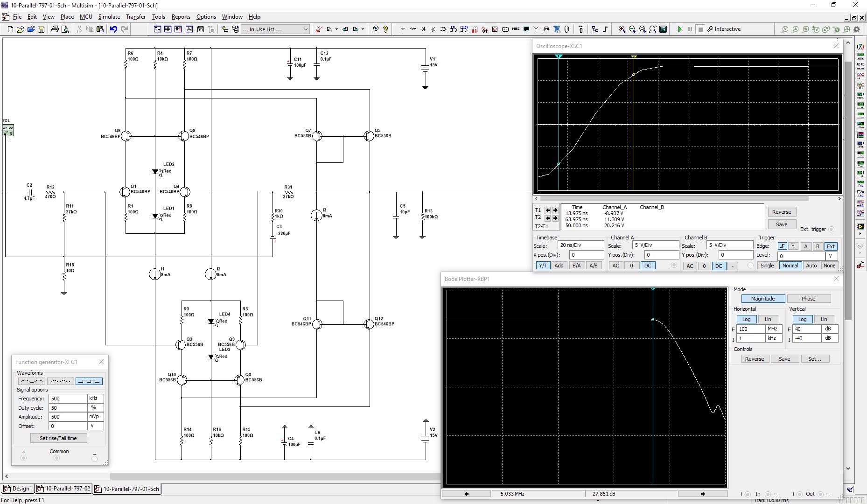The width and height of the screenshot is (867, 504).
Task: Move T1 cursor right arrow in Oscilloscope
Action: pyautogui.click(x=555, y=210)
